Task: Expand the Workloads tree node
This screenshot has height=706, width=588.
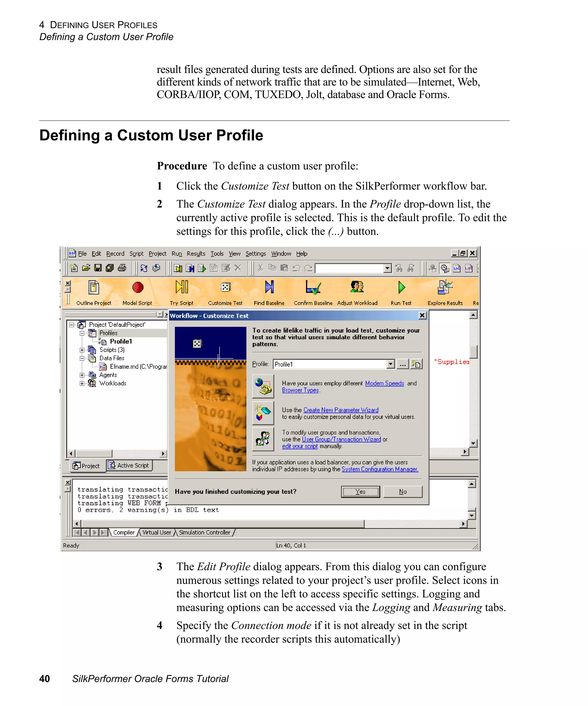Action: 82,383
